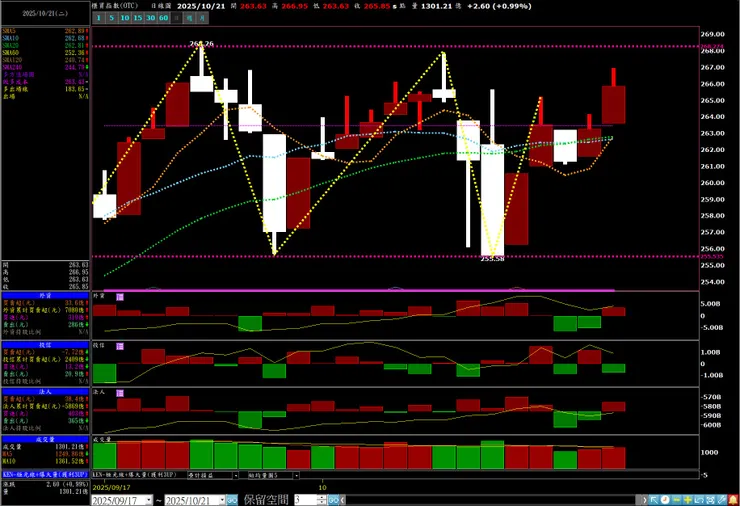740x506 pixels.
Task: Switch to 10-minute chart interval
Action: 125,18
